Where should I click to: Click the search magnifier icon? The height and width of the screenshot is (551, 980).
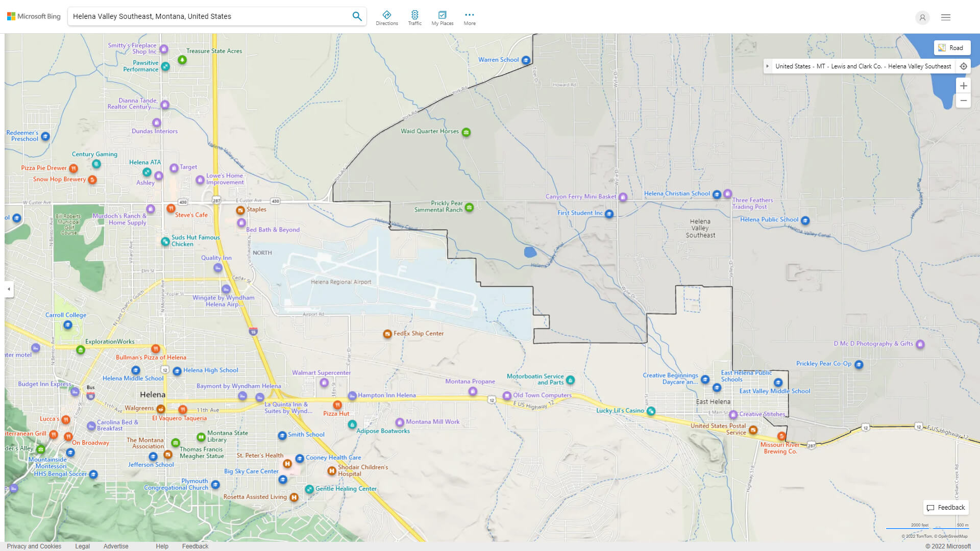(357, 16)
